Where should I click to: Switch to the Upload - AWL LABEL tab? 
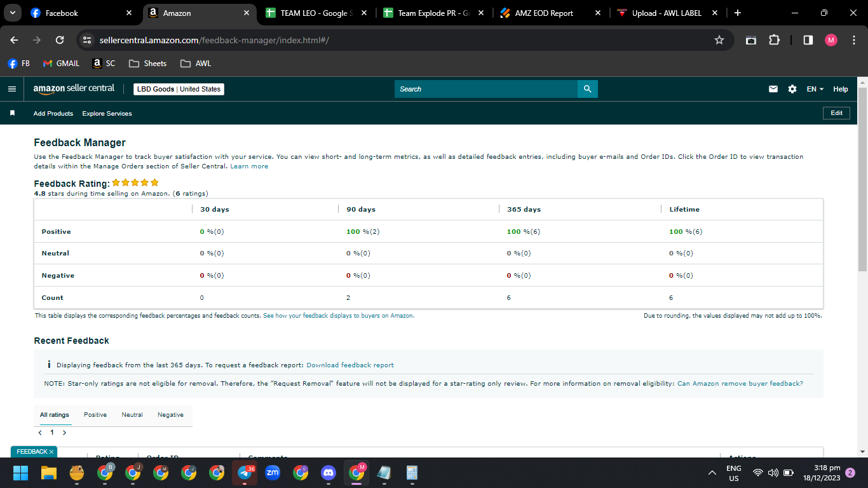pos(667,13)
